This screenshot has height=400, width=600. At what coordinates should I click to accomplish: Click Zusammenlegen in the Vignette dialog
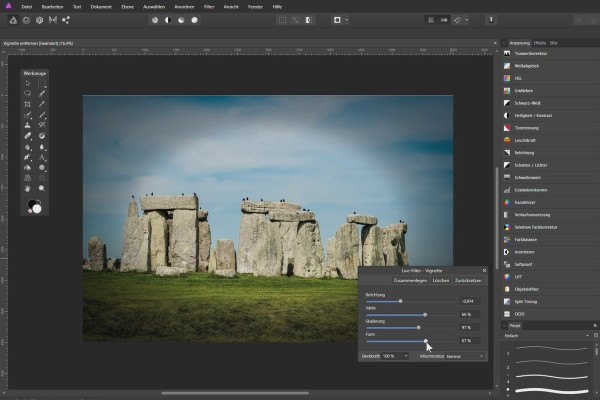(x=410, y=281)
